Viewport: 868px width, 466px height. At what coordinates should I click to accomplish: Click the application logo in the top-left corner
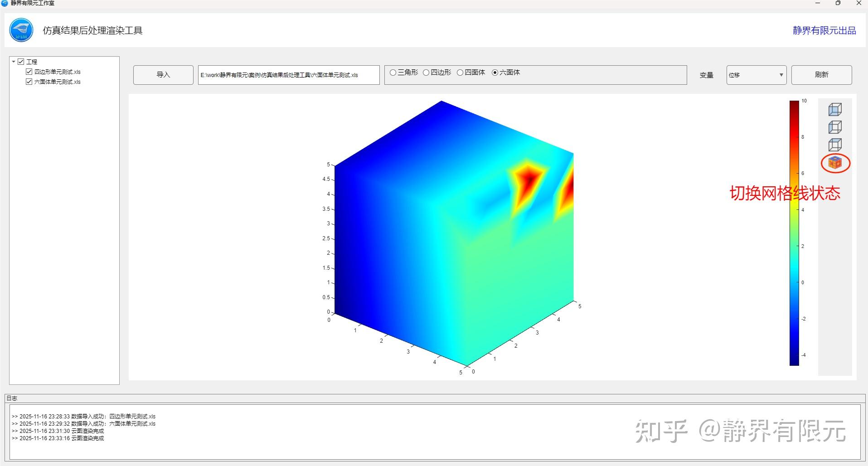tap(21, 30)
